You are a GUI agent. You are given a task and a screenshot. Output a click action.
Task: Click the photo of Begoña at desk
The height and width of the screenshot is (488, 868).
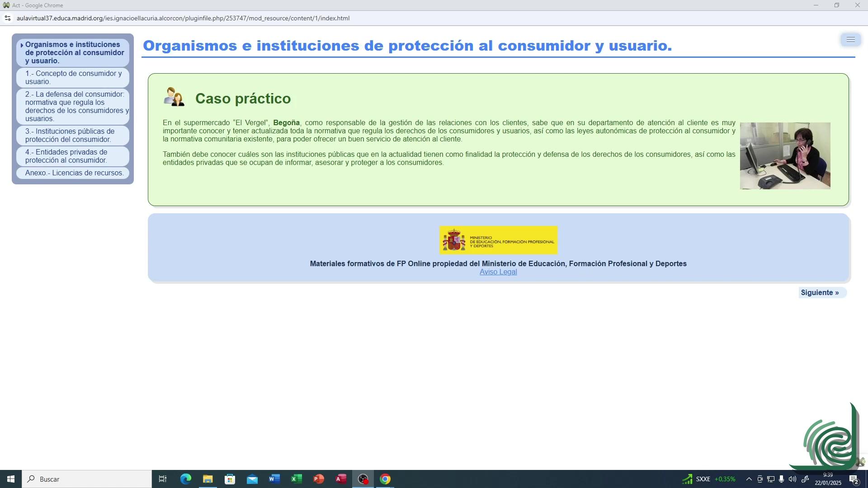(x=785, y=155)
